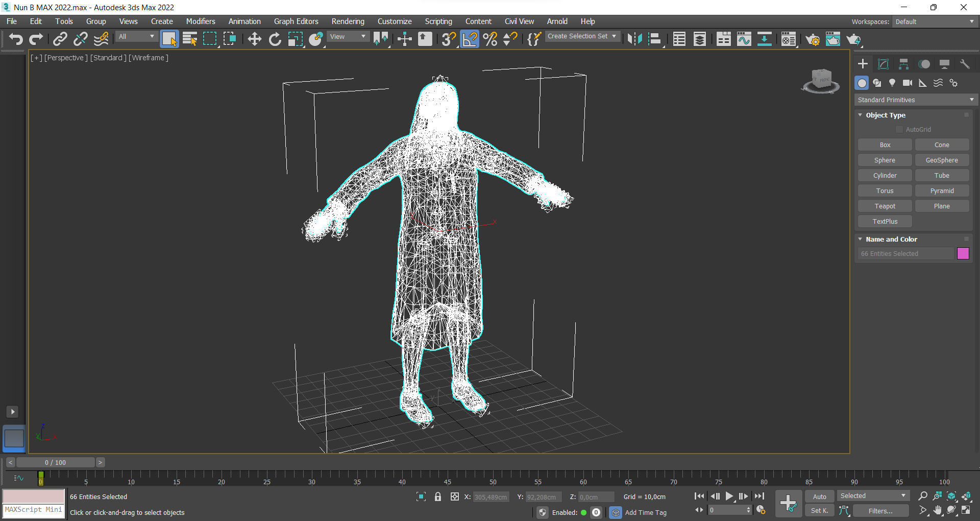Image resolution: width=980 pixels, height=521 pixels.
Task: Open the Rendering menu
Action: coord(348,21)
